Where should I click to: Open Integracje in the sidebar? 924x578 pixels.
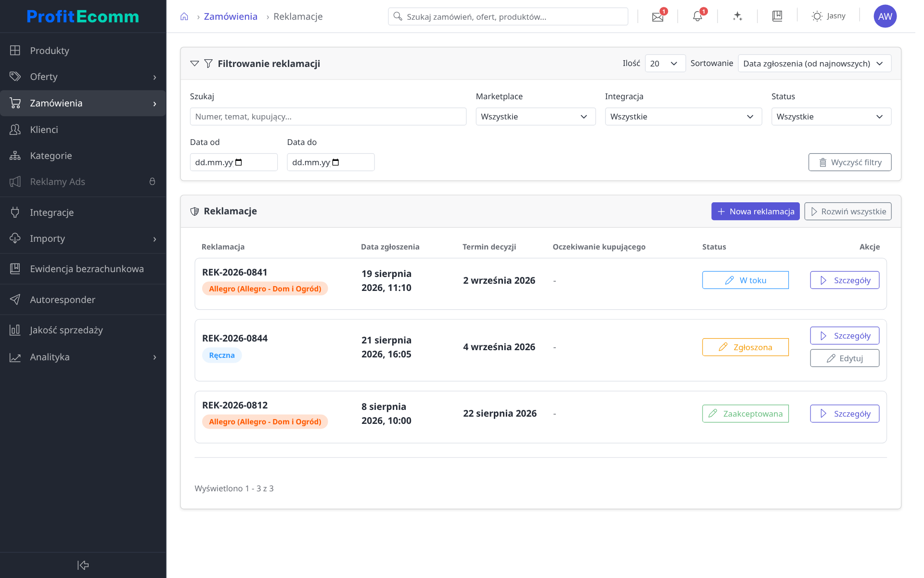[83, 212]
